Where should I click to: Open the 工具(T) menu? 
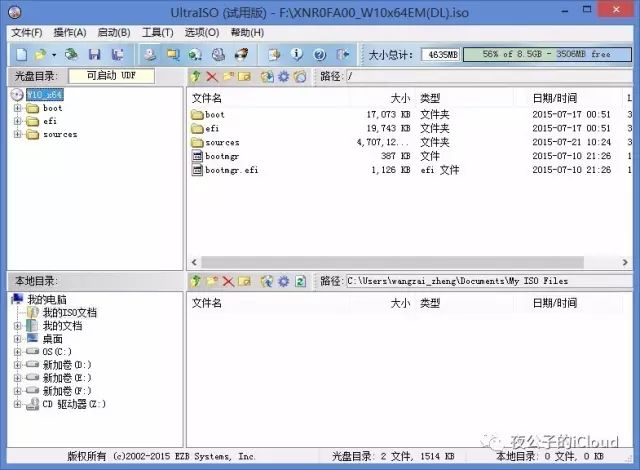[x=158, y=33]
